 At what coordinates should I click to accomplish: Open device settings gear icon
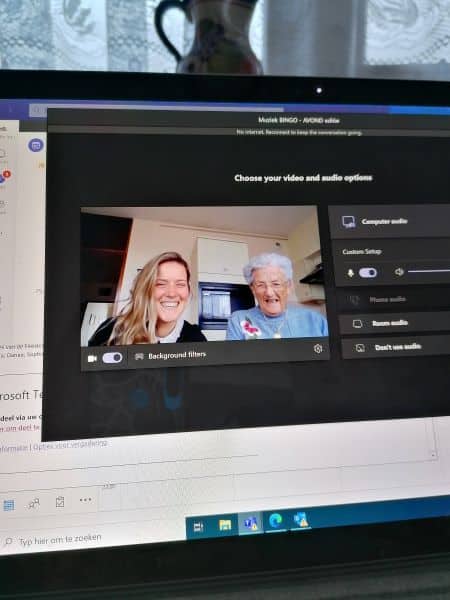tap(318, 348)
